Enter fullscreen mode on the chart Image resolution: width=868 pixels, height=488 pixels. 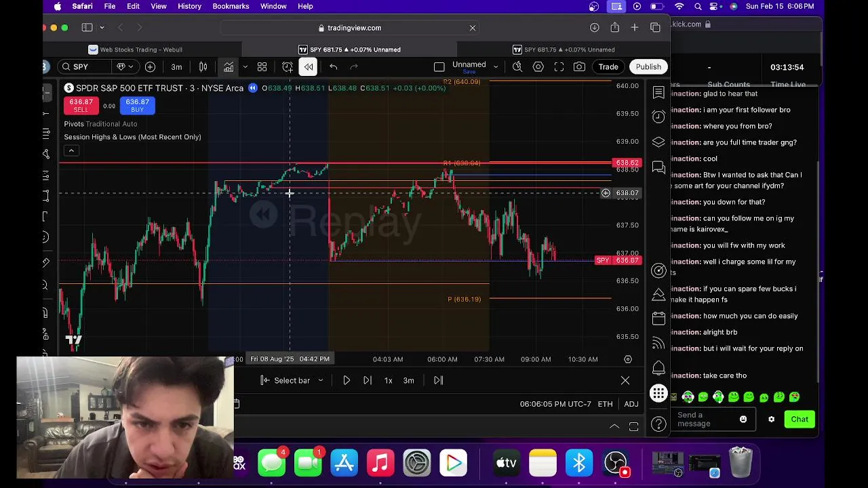coord(559,66)
